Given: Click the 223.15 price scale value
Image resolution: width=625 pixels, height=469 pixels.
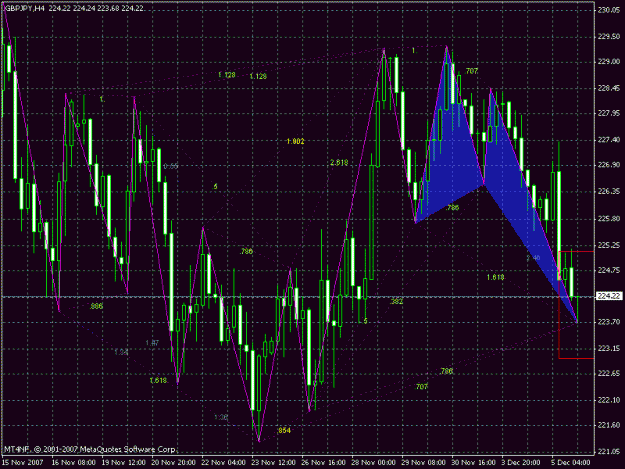Looking at the screenshot, I should click(x=609, y=349).
